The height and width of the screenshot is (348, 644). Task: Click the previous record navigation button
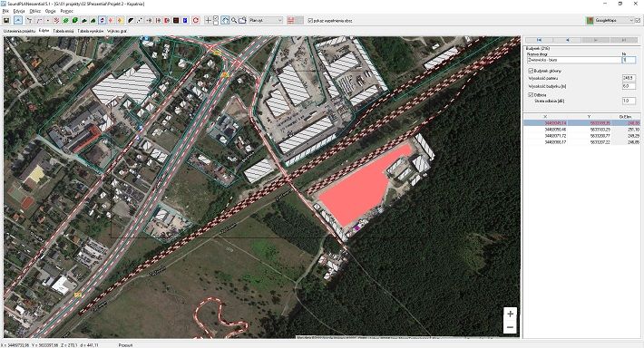tap(567, 40)
